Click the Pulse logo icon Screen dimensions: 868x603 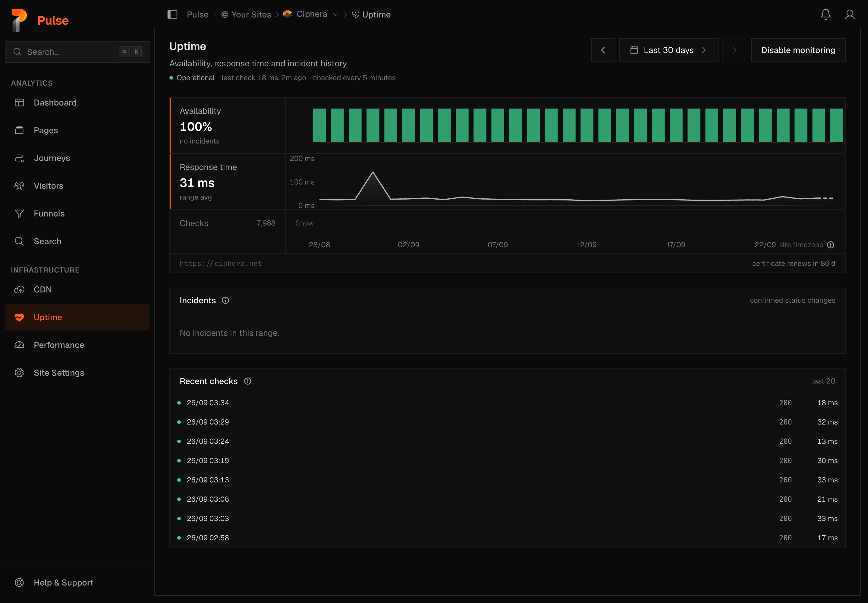[x=19, y=20]
